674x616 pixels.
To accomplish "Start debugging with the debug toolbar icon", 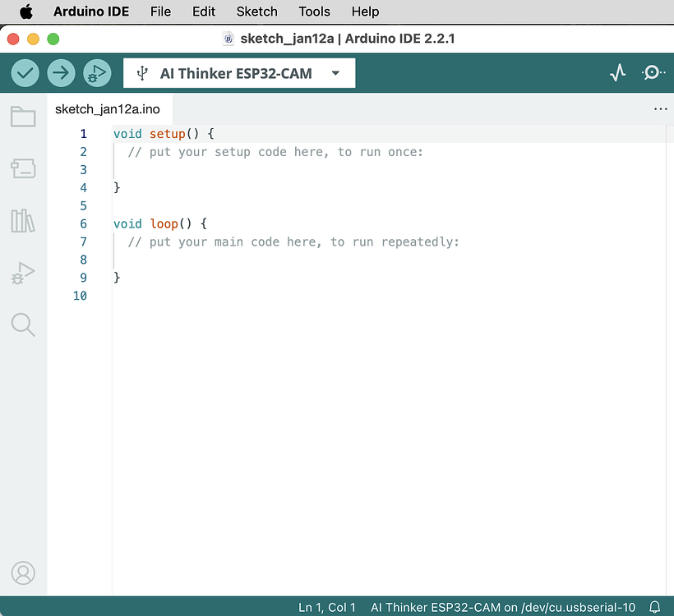I will 97,73.
